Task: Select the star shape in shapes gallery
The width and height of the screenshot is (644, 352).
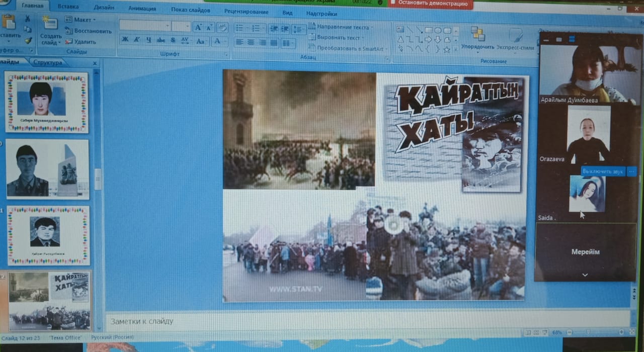Action: [x=447, y=49]
